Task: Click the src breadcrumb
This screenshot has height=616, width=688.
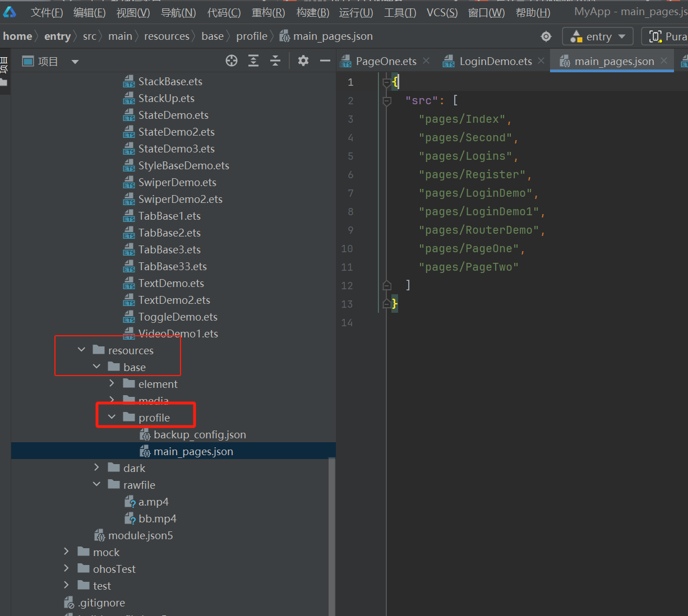Action: (90, 36)
